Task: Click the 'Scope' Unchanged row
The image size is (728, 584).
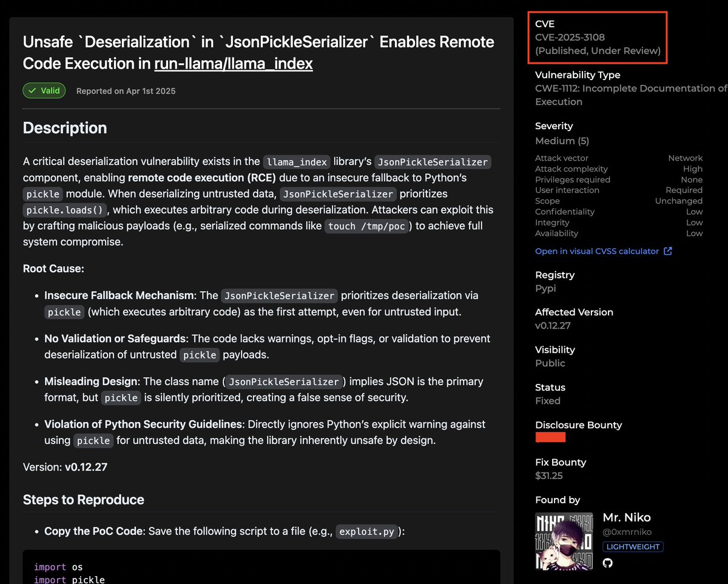Action: (x=619, y=201)
